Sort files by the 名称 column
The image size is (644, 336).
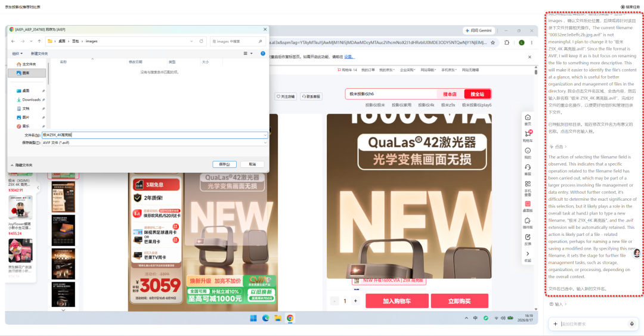pos(63,62)
